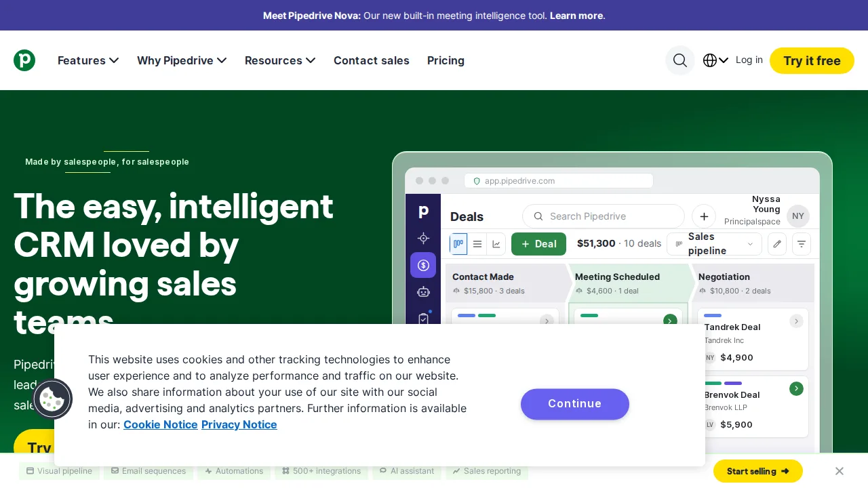This screenshot has height=488, width=868.
Task: Open the Sales pipeline dropdown
Action: tap(714, 244)
